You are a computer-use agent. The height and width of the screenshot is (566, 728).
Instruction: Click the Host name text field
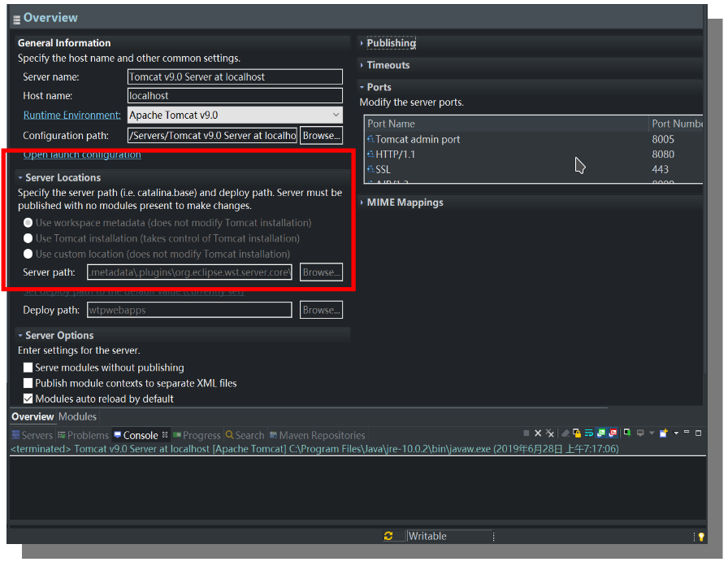click(x=235, y=96)
